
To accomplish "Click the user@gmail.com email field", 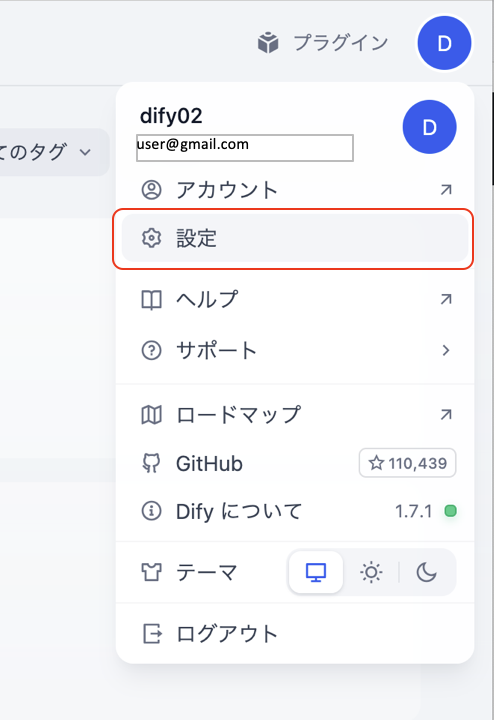I will coord(245,147).
